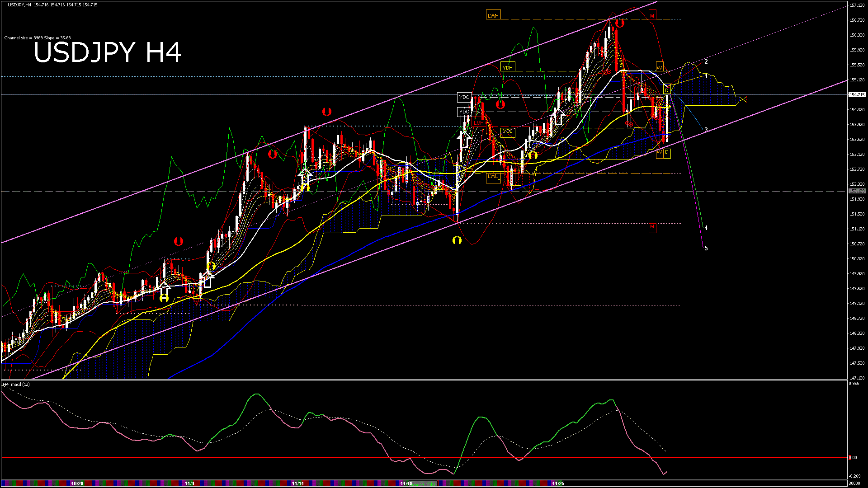Click the 11/25 date label
This screenshot has height=488, width=868.
pyautogui.click(x=558, y=483)
